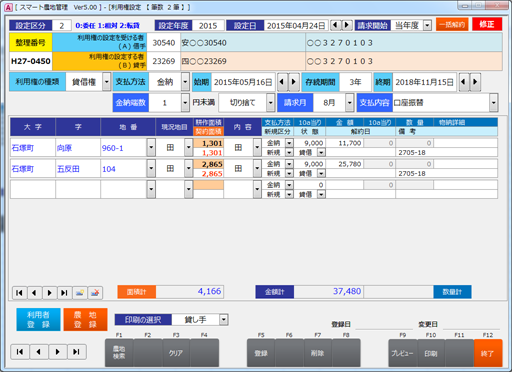Go to first row in navigator beside 面積計
This screenshot has height=372, width=512.
tap(19, 293)
